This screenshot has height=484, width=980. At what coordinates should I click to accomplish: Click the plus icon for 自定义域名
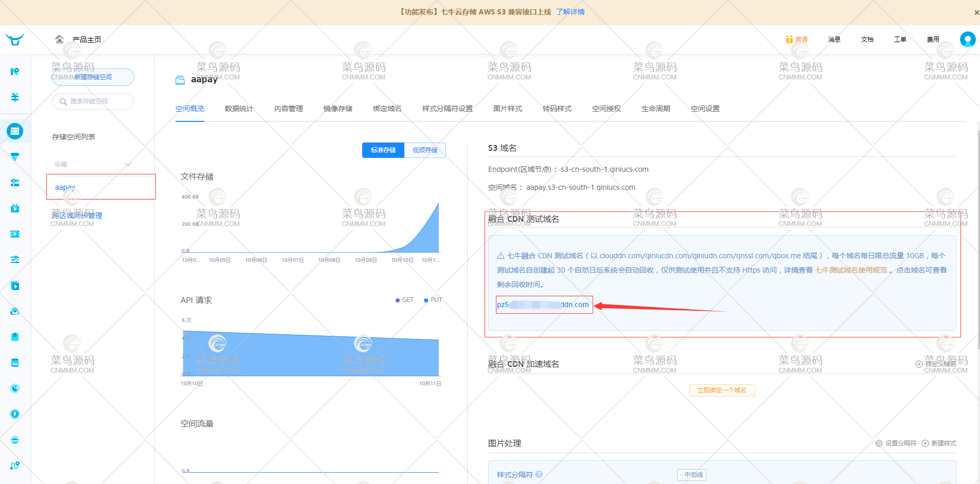click(x=919, y=364)
